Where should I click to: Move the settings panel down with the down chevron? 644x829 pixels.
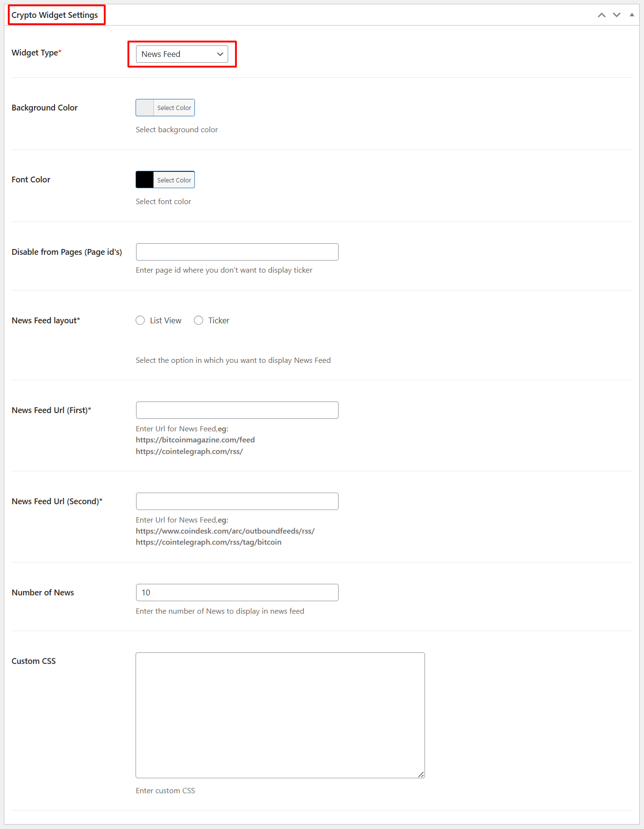pos(617,15)
